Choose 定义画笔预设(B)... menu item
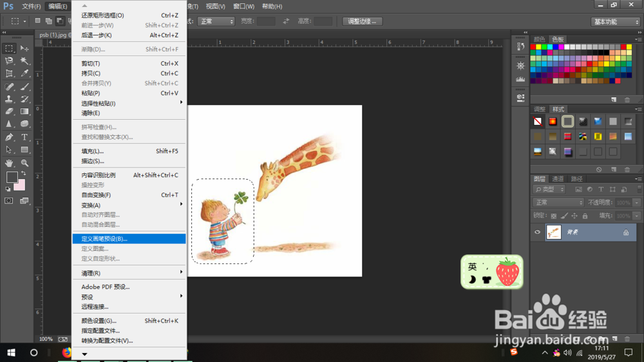 pos(129,239)
